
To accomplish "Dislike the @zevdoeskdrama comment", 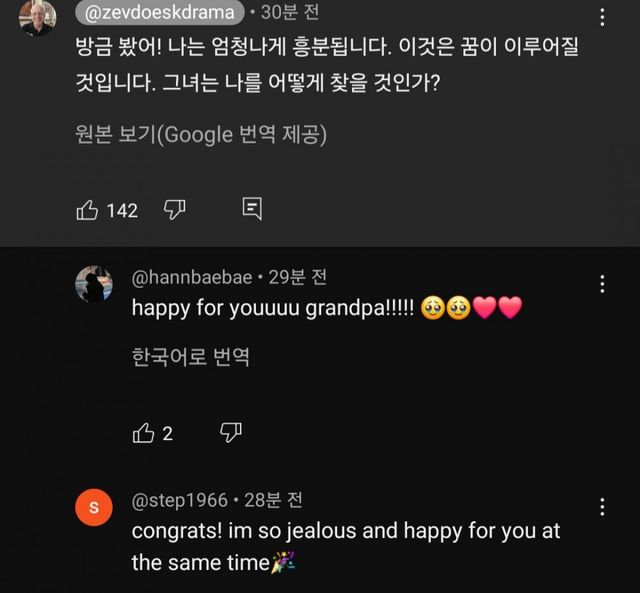I will (175, 210).
